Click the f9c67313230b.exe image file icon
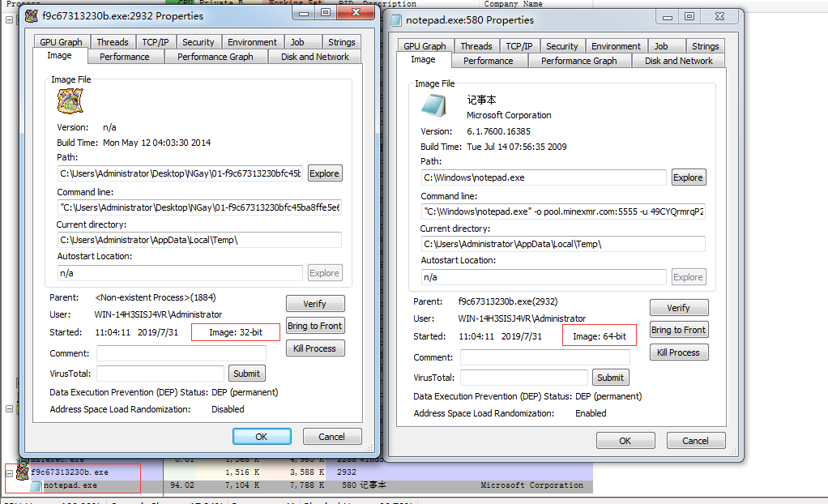828x504 pixels. [70, 101]
